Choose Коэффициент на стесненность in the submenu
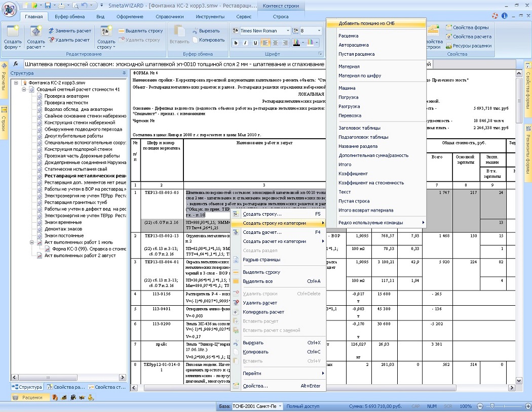 tap(376, 183)
